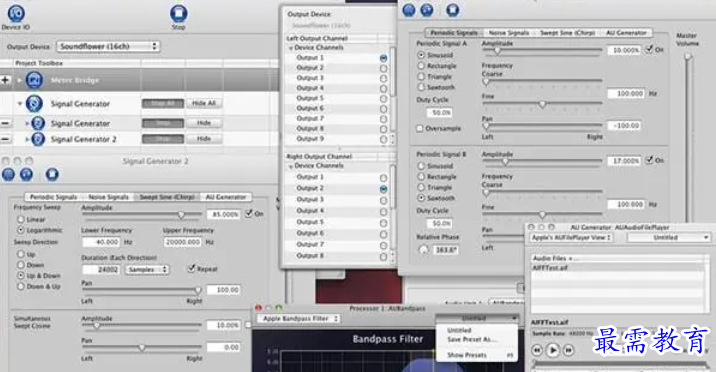
Task: Click Stop button for Signal Generator 2
Action: point(163,139)
